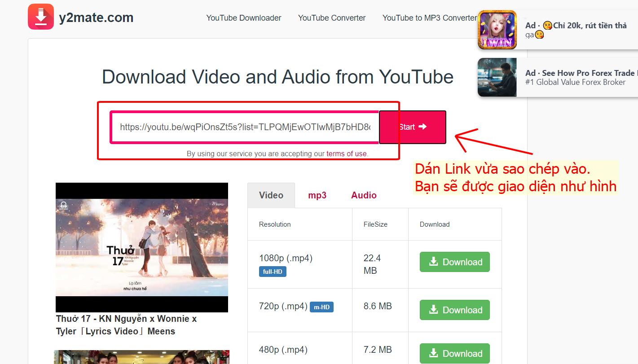Open the Thuở 17 lyrics video title

point(126,325)
